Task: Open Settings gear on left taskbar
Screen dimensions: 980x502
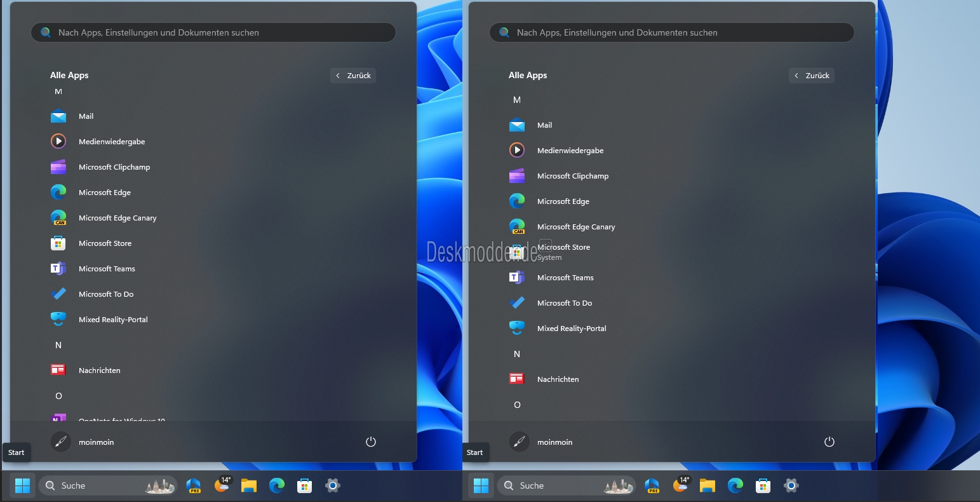Action: (x=333, y=485)
